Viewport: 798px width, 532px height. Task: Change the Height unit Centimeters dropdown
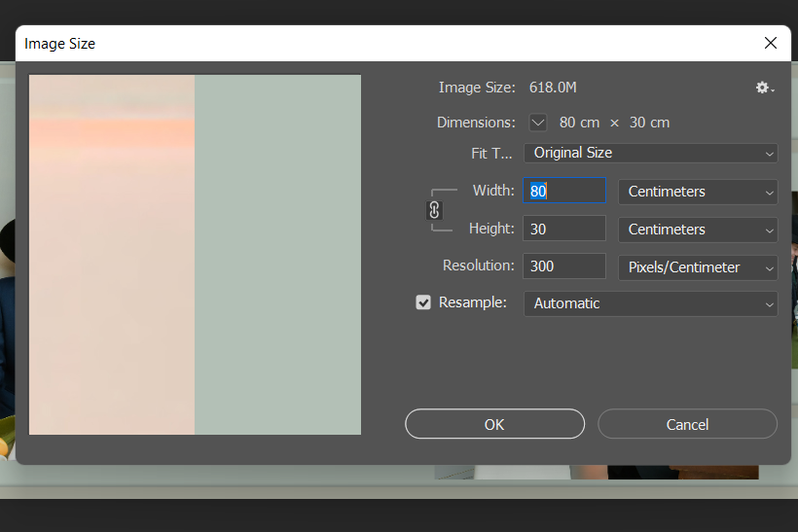click(698, 230)
